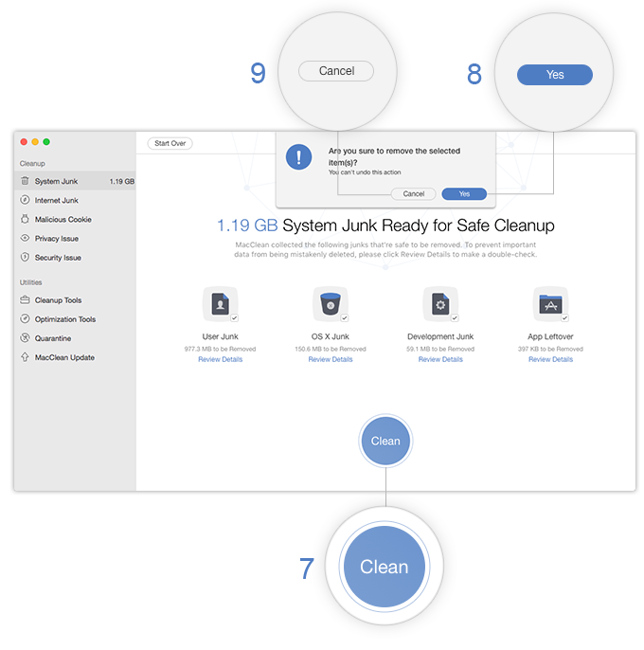Click the MacClean Update arrow icon
Image resolution: width=644 pixels, height=650 pixels.
pos(26,357)
